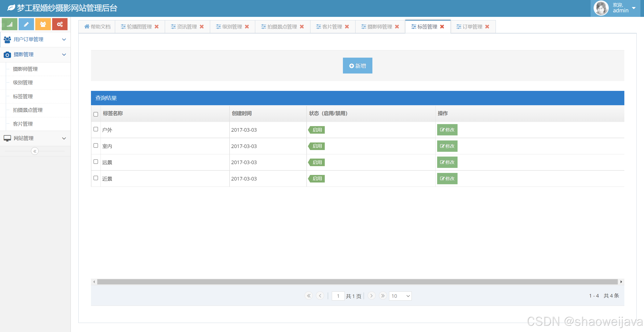Click the page number input field
This screenshot has width=644, height=332.
[x=338, y=296]
